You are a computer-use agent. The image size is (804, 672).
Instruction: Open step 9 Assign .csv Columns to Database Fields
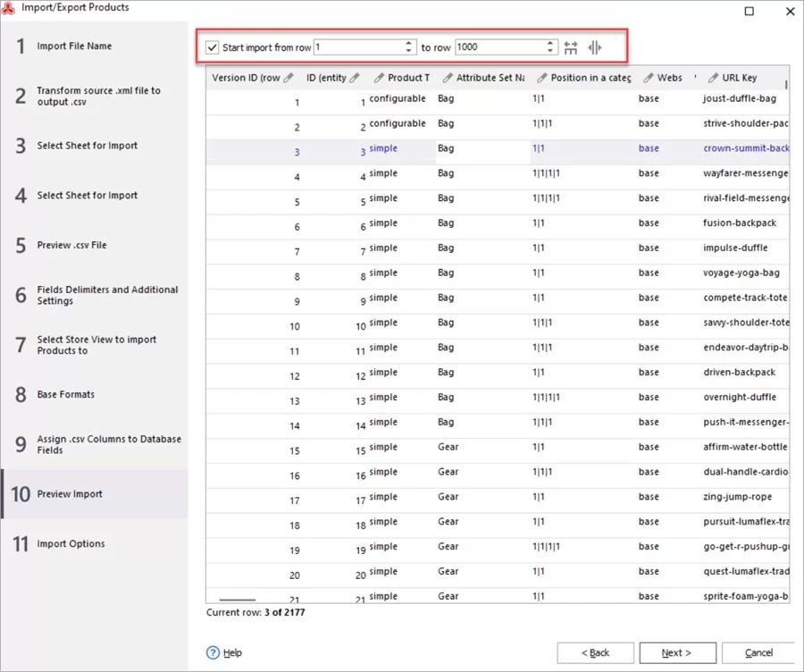click(x=95, y=444)
